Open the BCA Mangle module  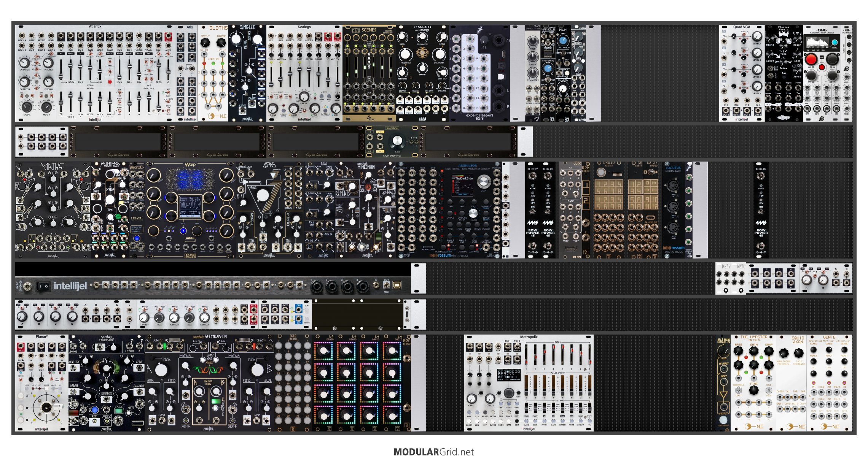(x=548, y=73)
